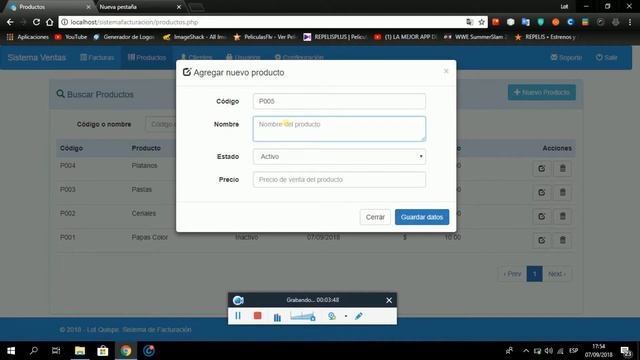This screenshot has height=360, width=640.
Task: Delete product P001 Papas Color
Action: tap(562, 240)
